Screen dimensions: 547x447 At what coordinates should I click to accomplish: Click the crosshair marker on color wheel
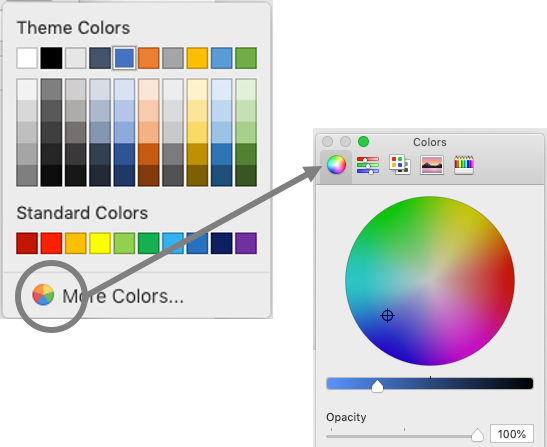tap(387, 315)
